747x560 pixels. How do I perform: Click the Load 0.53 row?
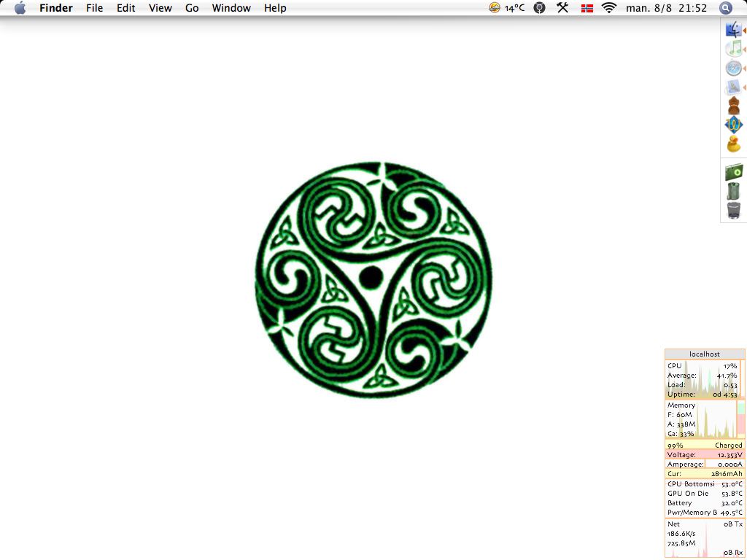[x=703, y=385]
